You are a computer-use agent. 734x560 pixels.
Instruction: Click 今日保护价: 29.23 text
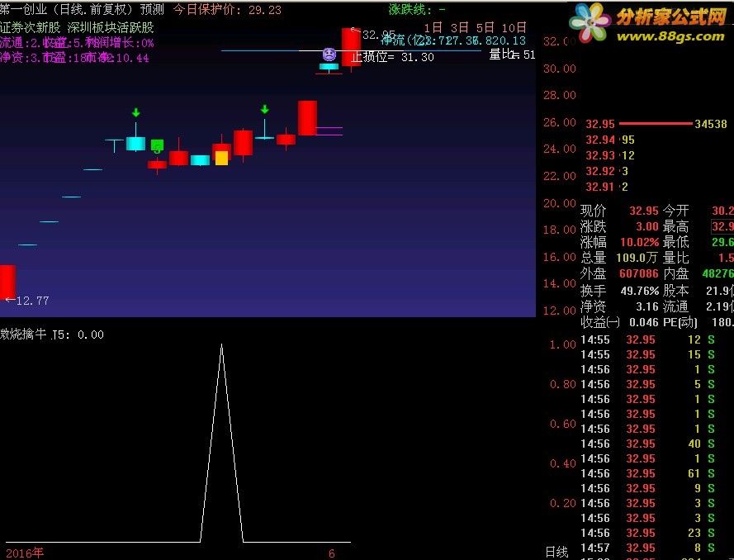pos(228,10)
